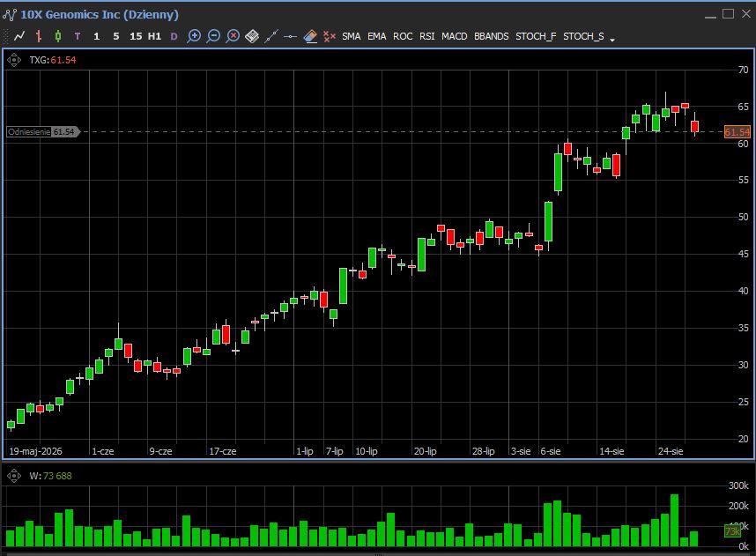Click the toolbar drag grip handle

(6, 36)
